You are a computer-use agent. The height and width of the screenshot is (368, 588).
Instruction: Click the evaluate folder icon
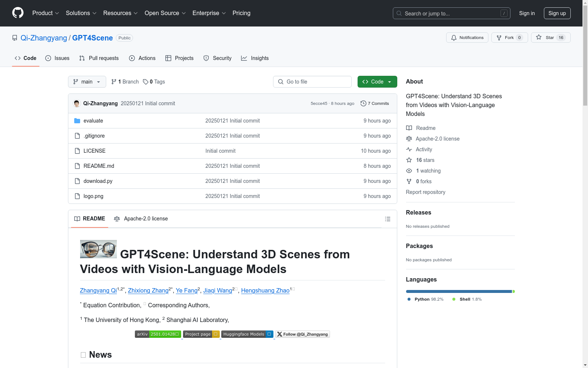point(77,121)
